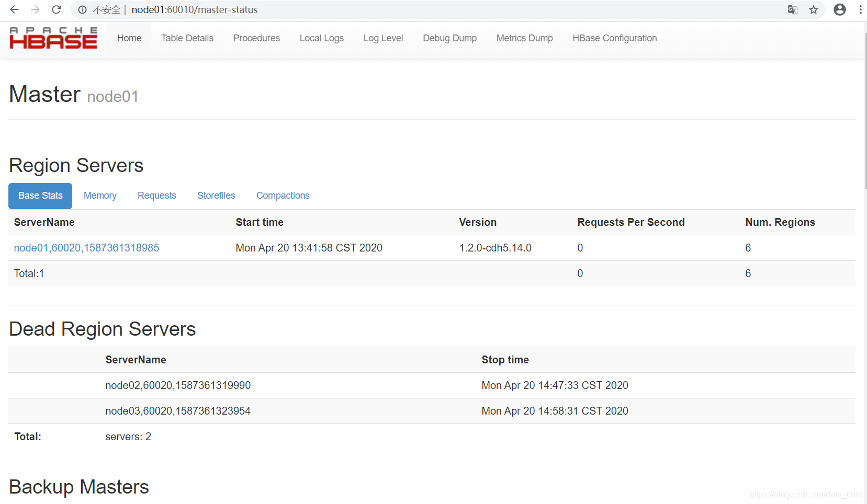Click the translate page icon
This screenshot has width=867, height=504.
point(793,9)
